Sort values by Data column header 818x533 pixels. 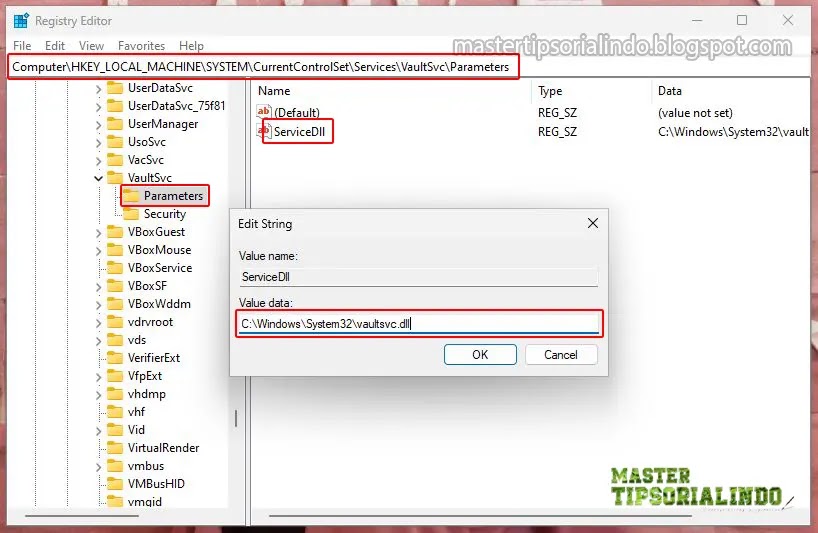pyautogui.click(x=670, y=91)
